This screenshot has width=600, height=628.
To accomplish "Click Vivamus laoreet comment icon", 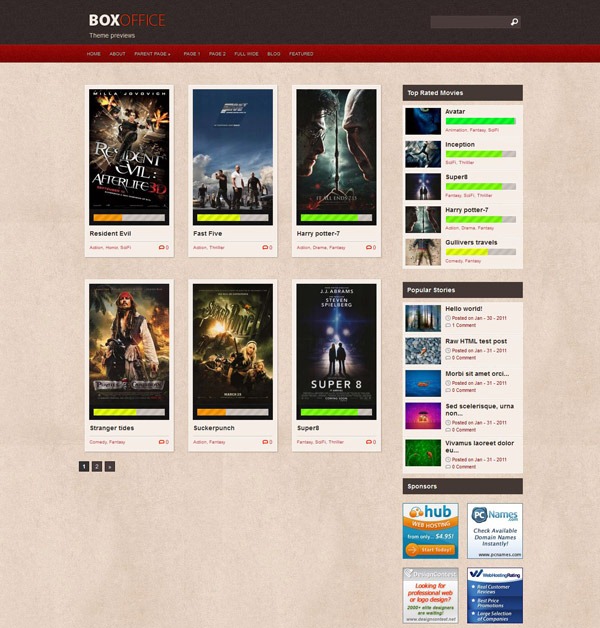I will pyautogui.click(x=448, y=467).
